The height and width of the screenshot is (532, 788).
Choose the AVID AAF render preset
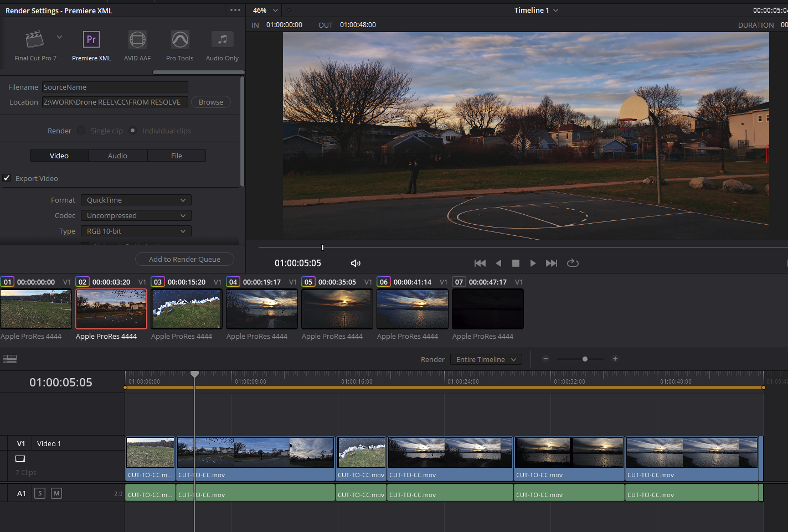137,40
